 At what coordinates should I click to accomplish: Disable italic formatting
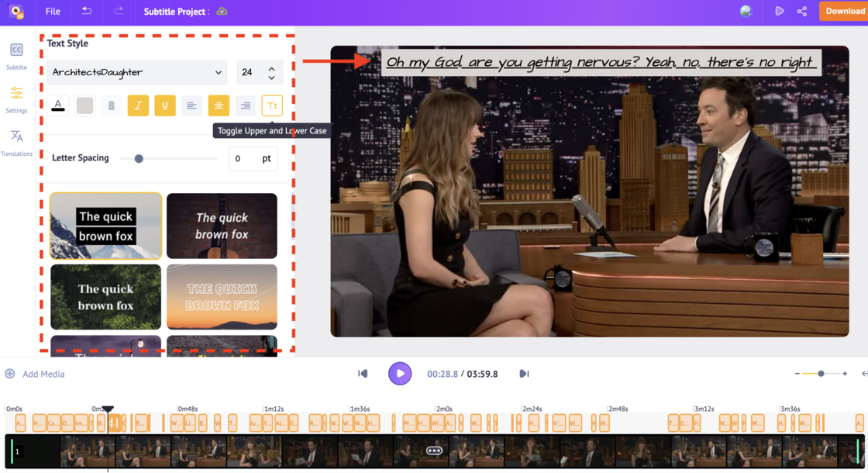coord(138,105)
